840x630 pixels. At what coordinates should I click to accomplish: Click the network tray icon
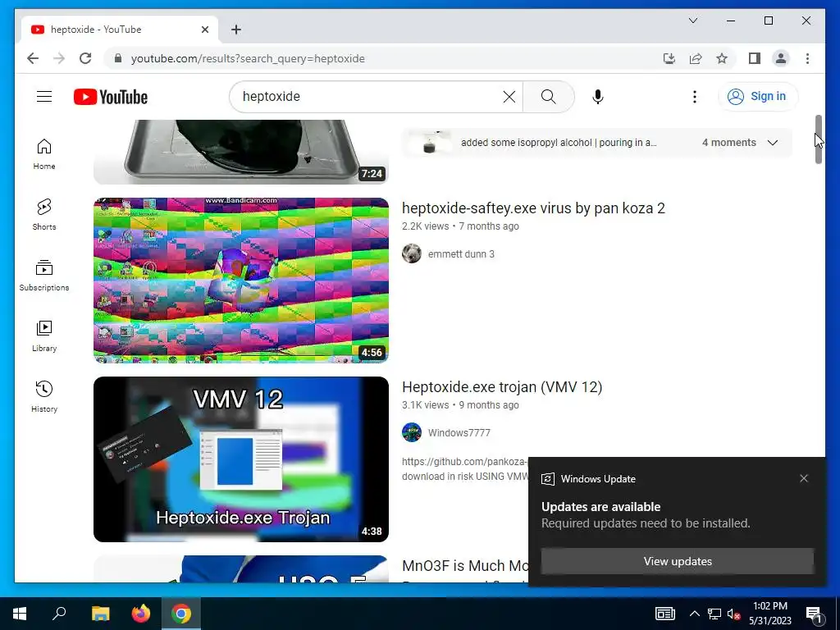click(714, 614)
